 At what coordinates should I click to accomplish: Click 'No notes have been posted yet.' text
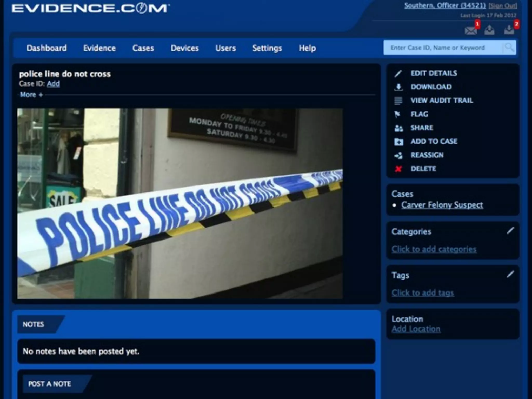tap(81, 351)
